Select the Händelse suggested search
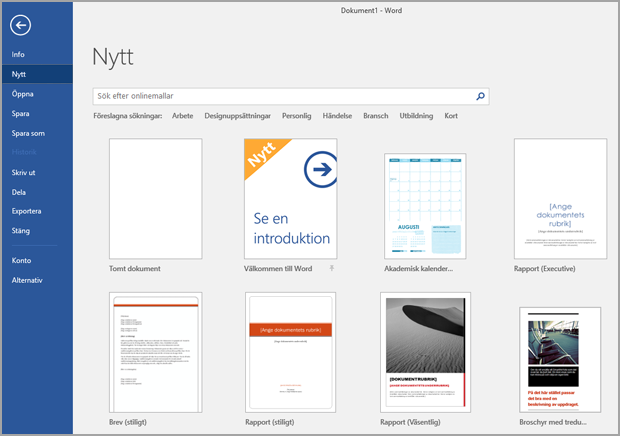The height and width of the screenshot is (436, 620). 337,116
